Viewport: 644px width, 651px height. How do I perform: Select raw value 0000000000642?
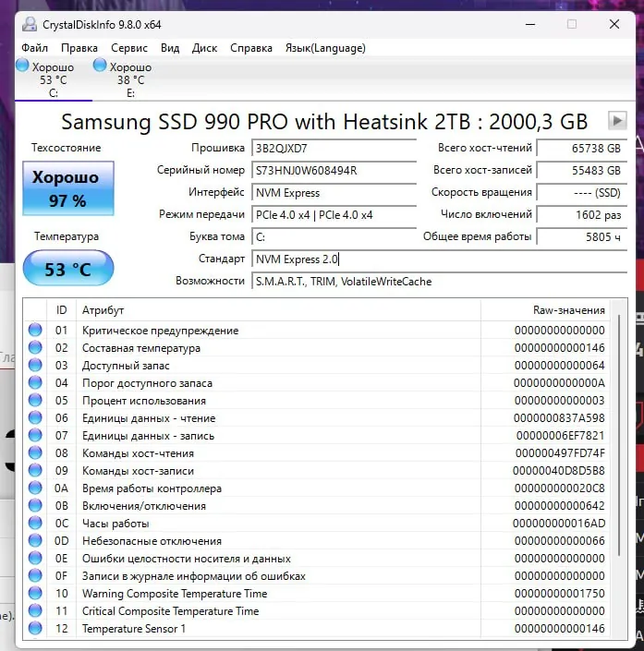[x=560, y=506]
